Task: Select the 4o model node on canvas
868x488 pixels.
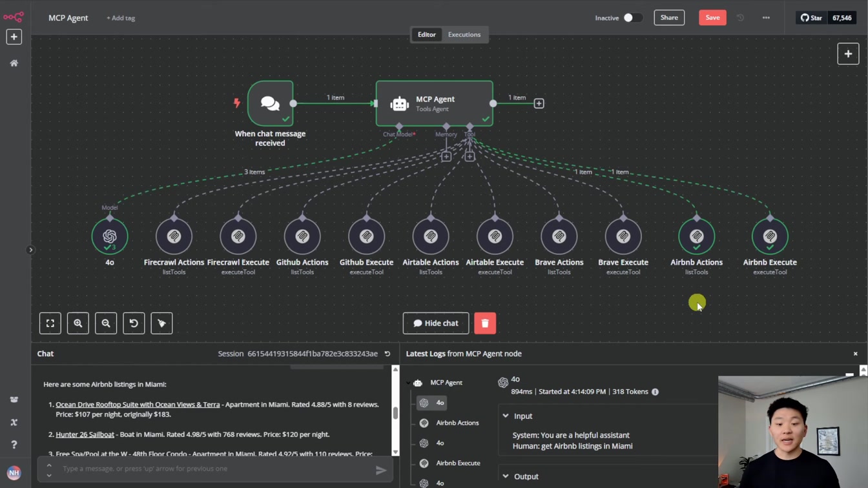Action: pos(110,236)
